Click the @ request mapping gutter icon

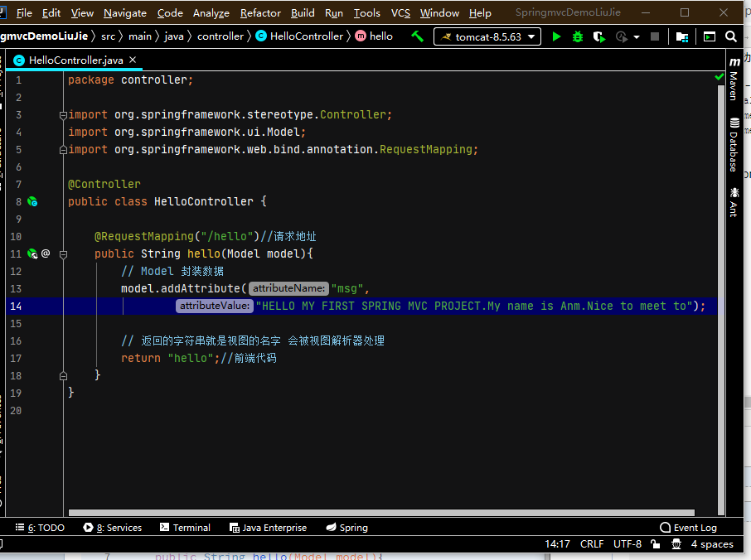pyautogui.click(x=46, y=253)
